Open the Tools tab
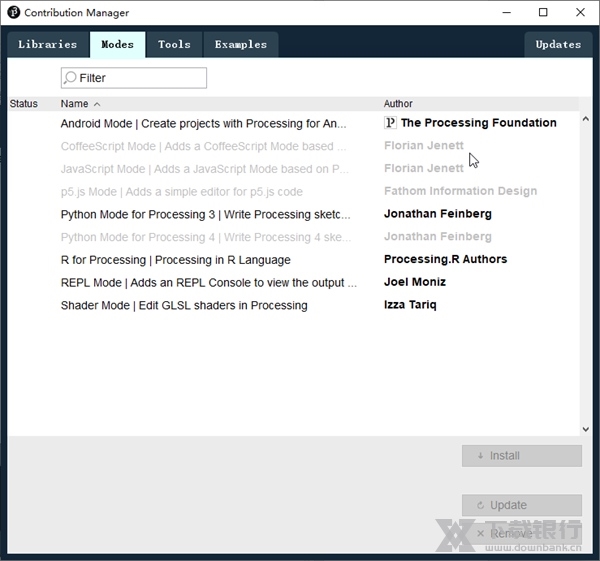The image size is (600, 561). point(174,45)
